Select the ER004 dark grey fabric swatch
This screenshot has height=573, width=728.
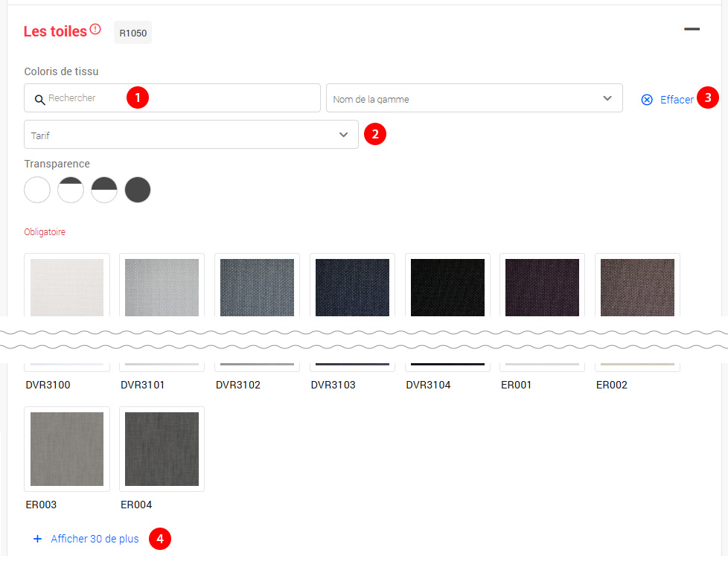(162, 449)
